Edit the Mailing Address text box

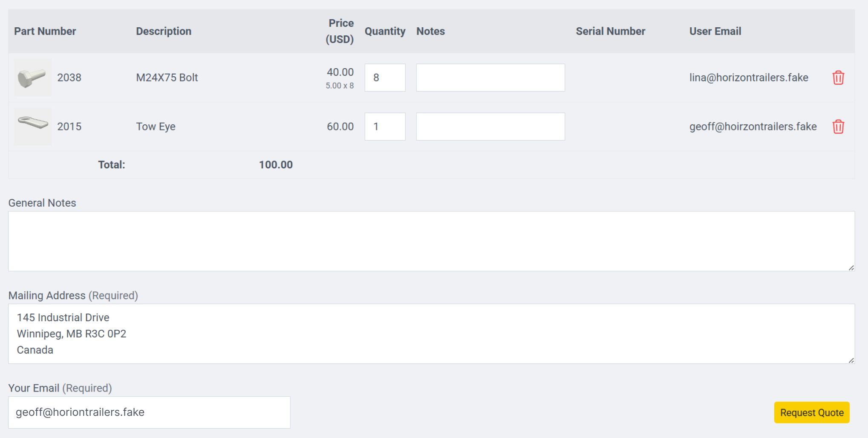click(430, 334)
